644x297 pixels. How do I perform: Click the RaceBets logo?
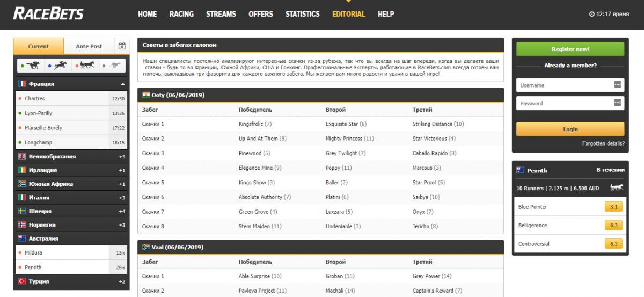(x=48, y=13)
